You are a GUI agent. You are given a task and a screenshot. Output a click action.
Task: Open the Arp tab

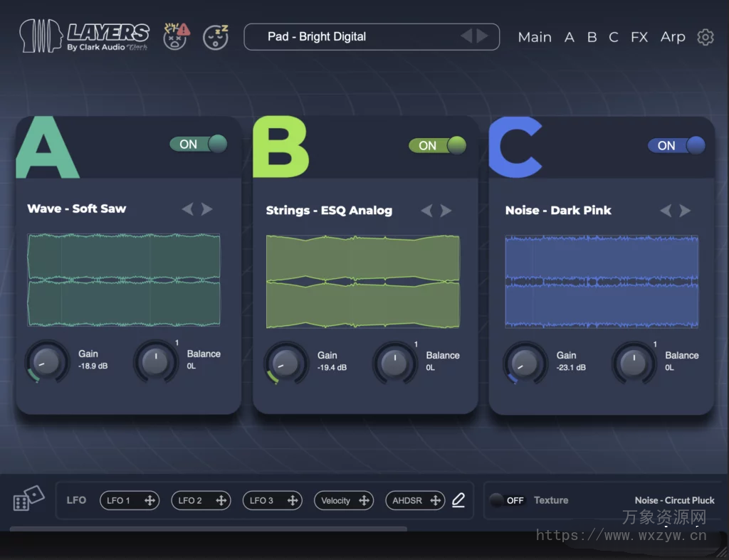pyautogui.click(x=673, y=37)
